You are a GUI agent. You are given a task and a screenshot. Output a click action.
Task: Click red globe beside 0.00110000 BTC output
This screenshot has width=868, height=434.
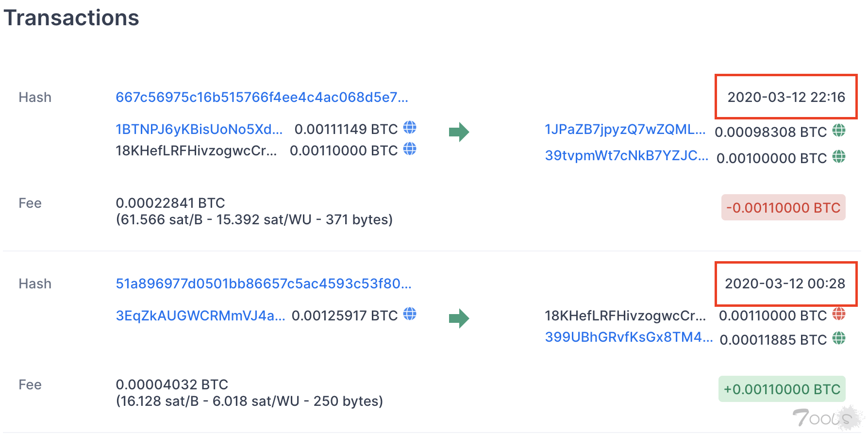pyautogui.click(x=839, y=314)
